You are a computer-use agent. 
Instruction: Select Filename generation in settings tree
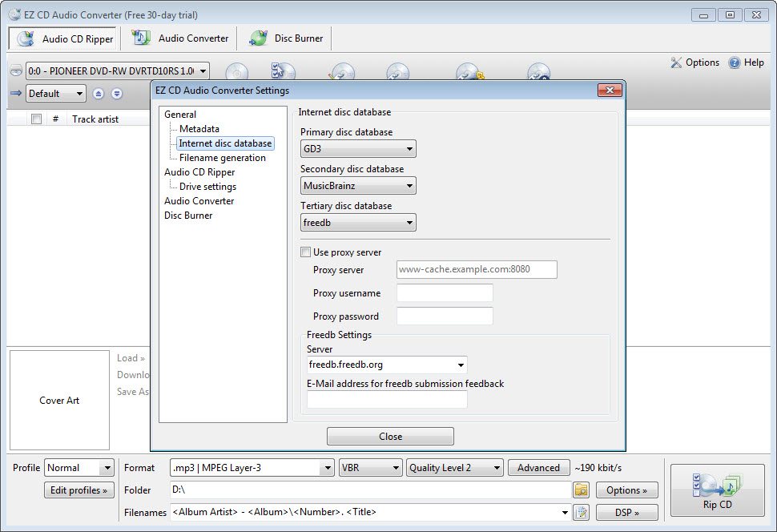coord(223,158)
